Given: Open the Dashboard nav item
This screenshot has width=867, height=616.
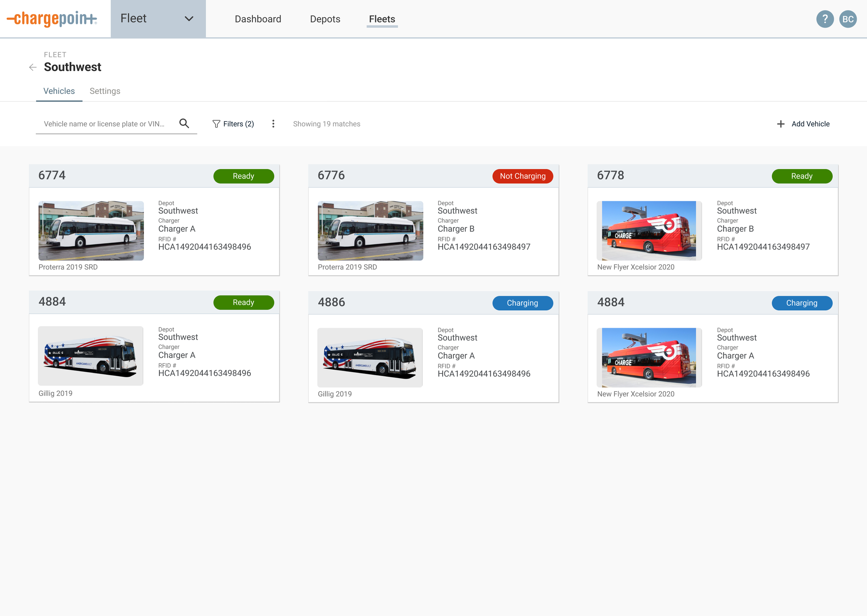Looking at the screenshot, I should click(x=258, y=19).
